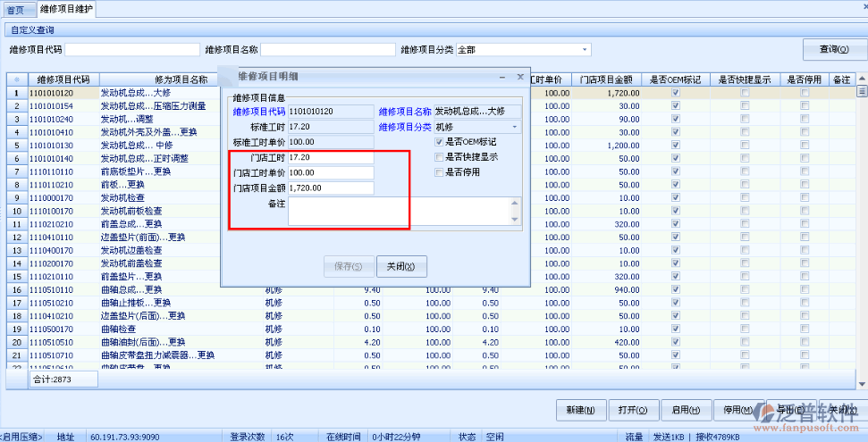Minimize the 维修项目明细 dialog
Viewport: 868px width, 442px height.
(x=504, y=78)
